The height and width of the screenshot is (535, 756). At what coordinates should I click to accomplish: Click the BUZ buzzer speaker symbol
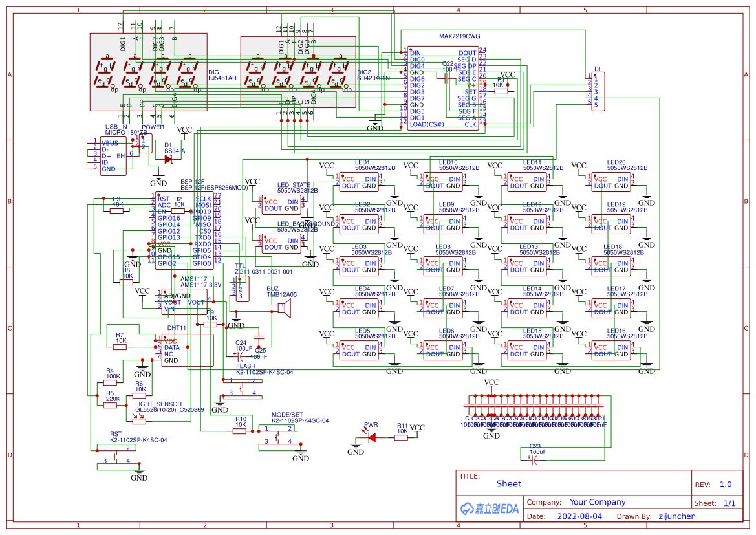coord(285,309)
